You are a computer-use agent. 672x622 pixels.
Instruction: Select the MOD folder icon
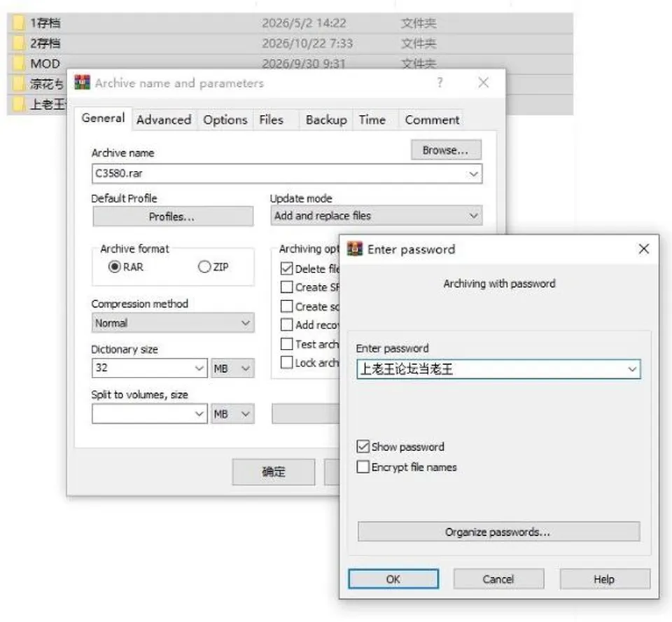click(x=18, y=64)
